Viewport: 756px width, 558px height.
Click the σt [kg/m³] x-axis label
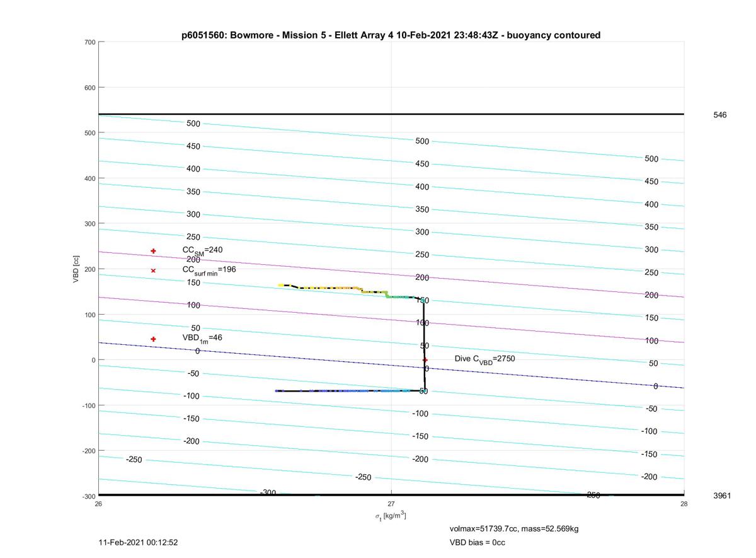click(x=391, y=516)
